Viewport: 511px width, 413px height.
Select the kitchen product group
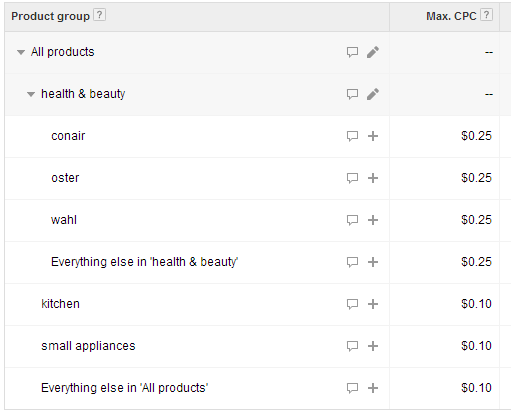tap(60, 304)
